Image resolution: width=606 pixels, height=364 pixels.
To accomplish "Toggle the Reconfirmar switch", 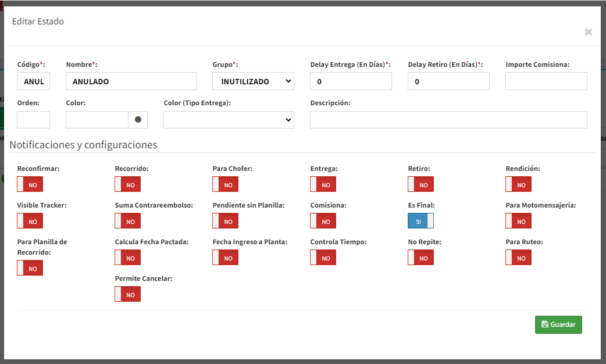I will tap(30, 184).
